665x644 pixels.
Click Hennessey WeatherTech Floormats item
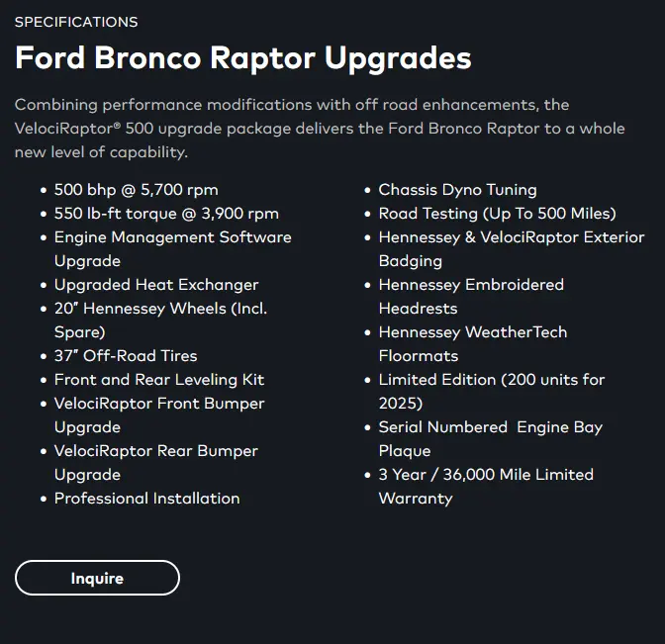click(x=473, y=344)
